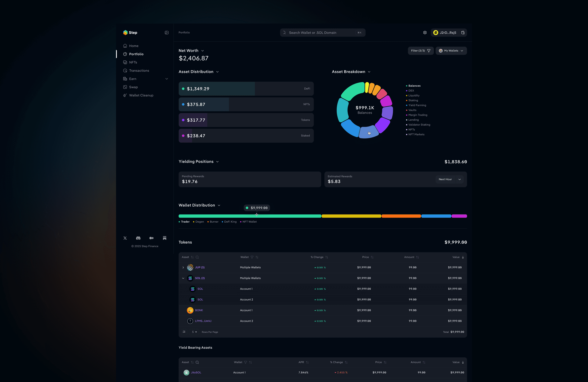Sort Tokens table by % Change
Screen dimensions: 588x382
pos(327,257)
